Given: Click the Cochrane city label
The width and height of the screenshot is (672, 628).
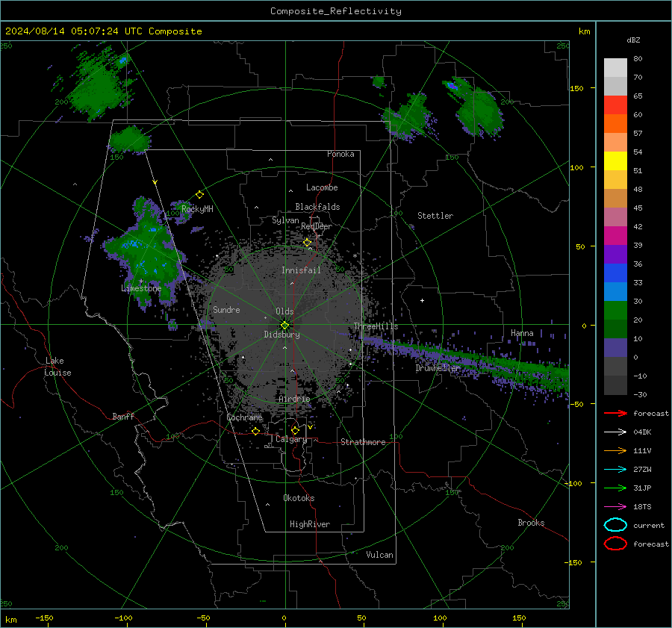Looking at the screenshot, I should click(244, 417).
